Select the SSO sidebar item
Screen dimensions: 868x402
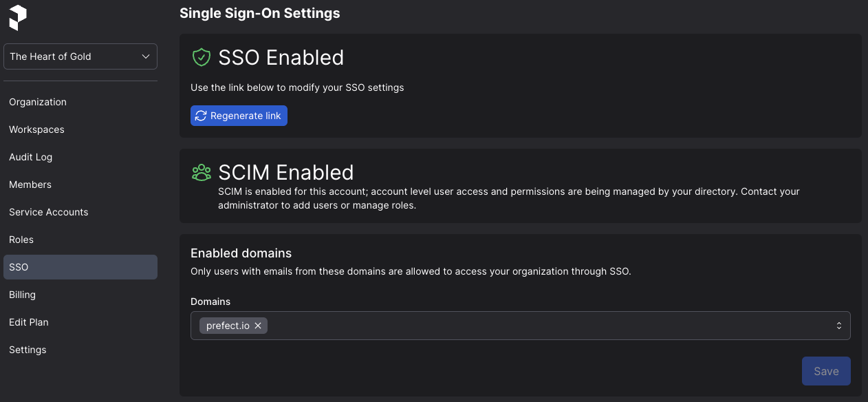pos(80,267)
